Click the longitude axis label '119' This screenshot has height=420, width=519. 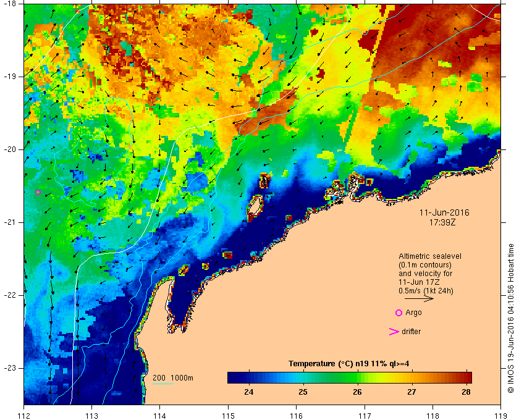click(501, 416)
